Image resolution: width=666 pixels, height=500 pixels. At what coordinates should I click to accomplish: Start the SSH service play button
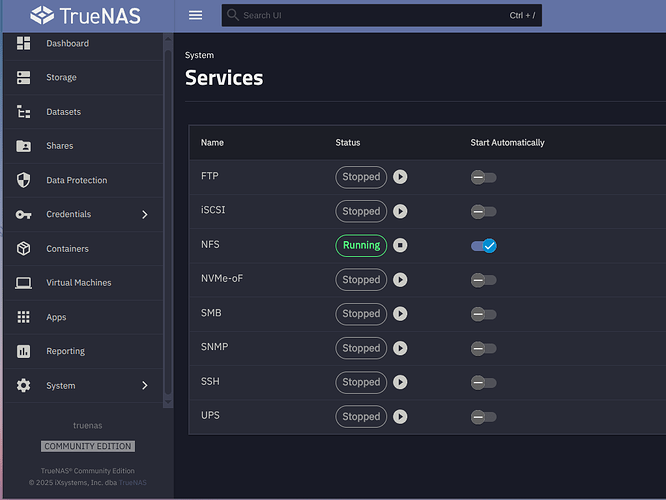[x=400, y=382]
